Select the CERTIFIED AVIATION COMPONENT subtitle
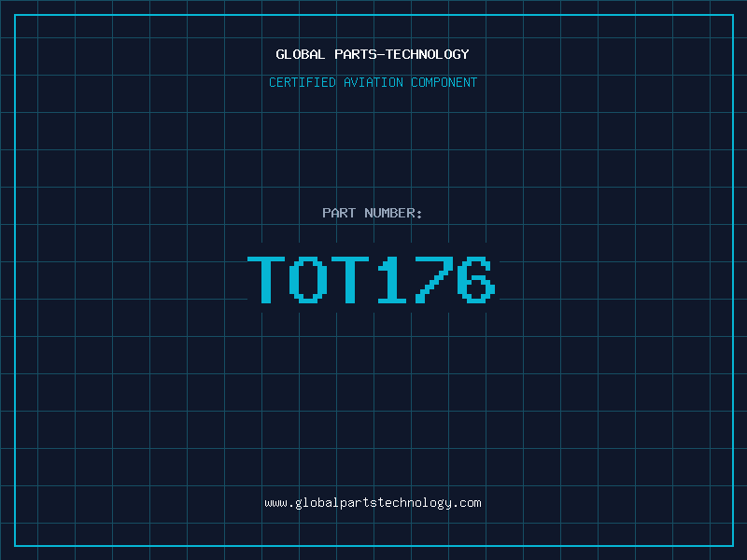 click(x=373, y=82)
